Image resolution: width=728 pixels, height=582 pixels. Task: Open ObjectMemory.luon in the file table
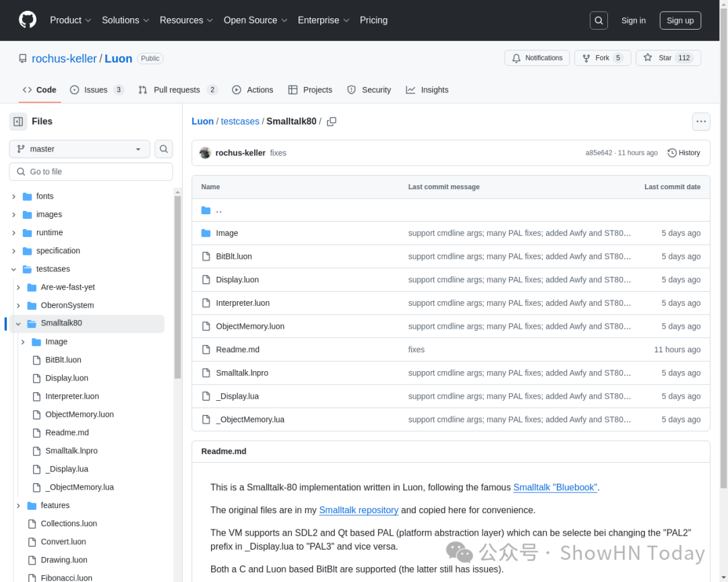point(250,326)
